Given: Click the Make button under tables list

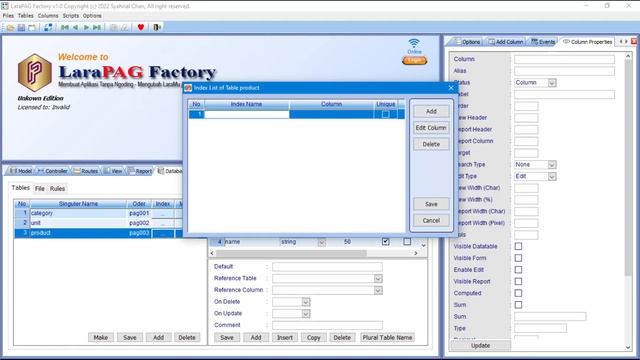Looking at the screenshot, I should [100, 338].
